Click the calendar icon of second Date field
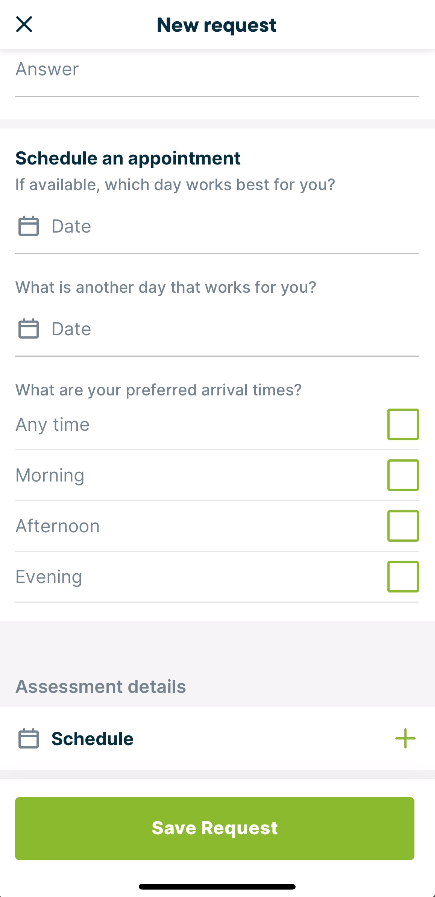Screen dimensions: 435x897 (x=29, y=329)
